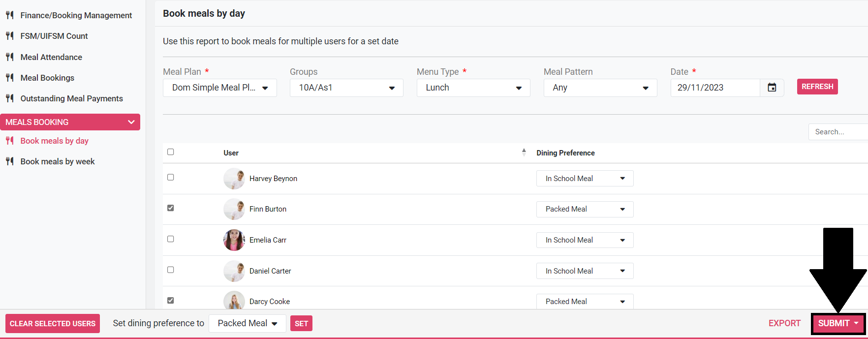
Task: Click the fork icon beside Meal Attendance
Action: coord(9,57)
